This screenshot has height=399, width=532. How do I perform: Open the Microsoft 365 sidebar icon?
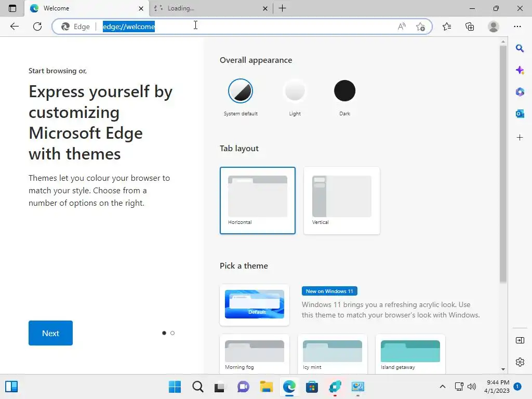click(520, 92)
